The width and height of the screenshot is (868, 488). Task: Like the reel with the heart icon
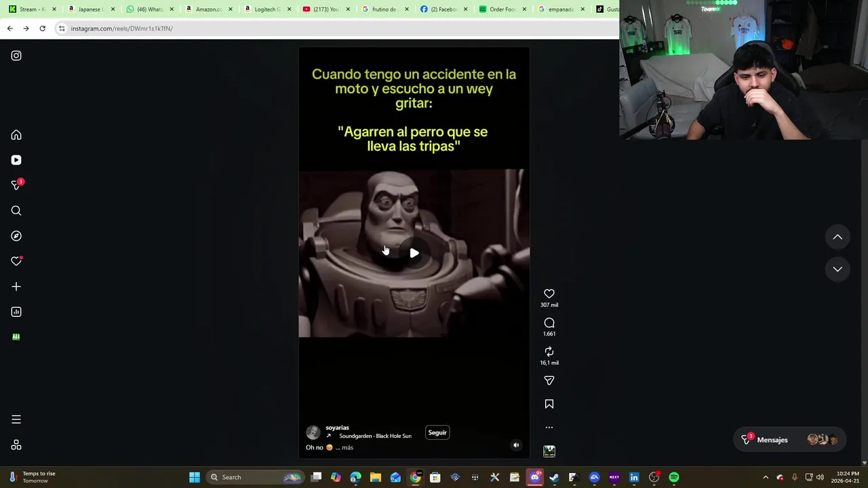549,293
